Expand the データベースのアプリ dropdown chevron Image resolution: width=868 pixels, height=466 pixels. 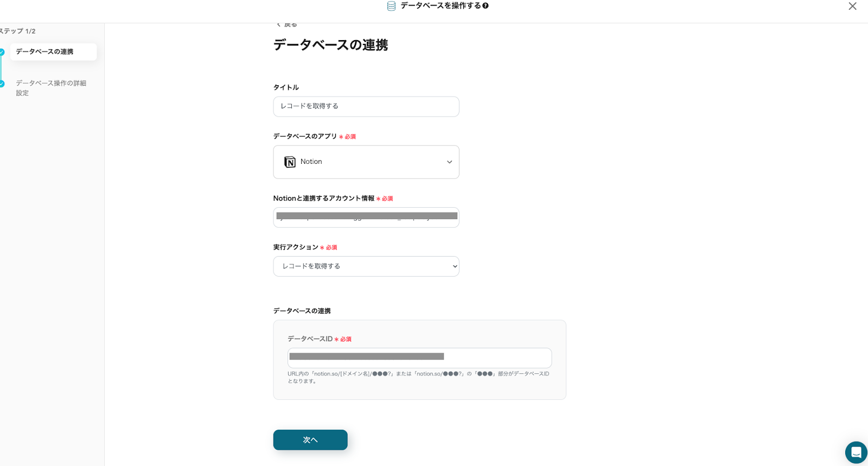(449, 162)
